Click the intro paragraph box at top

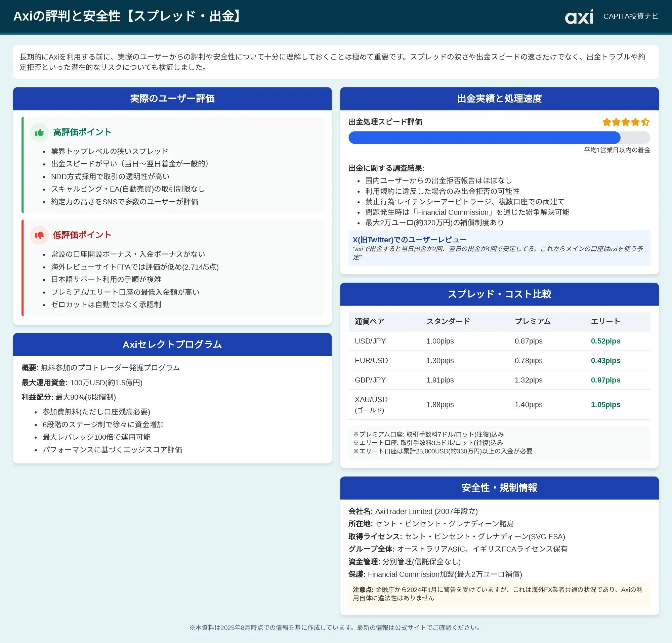336,62
